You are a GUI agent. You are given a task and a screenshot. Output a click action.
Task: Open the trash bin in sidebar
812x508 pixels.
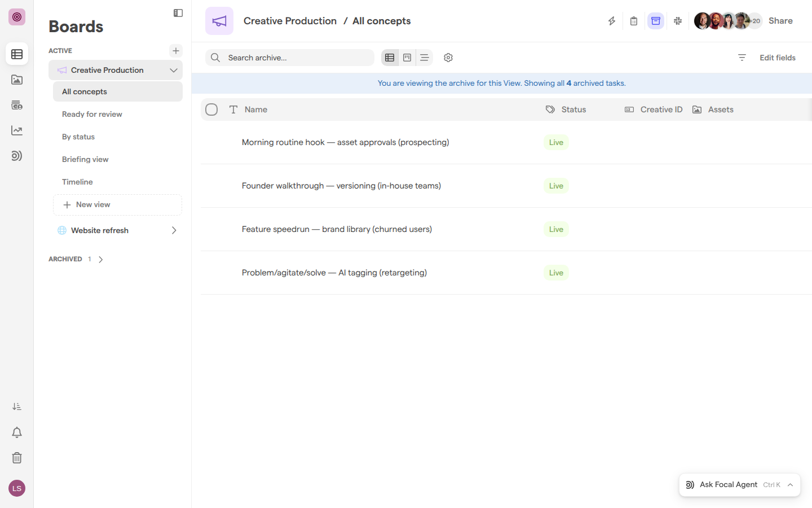coord(17,458)
